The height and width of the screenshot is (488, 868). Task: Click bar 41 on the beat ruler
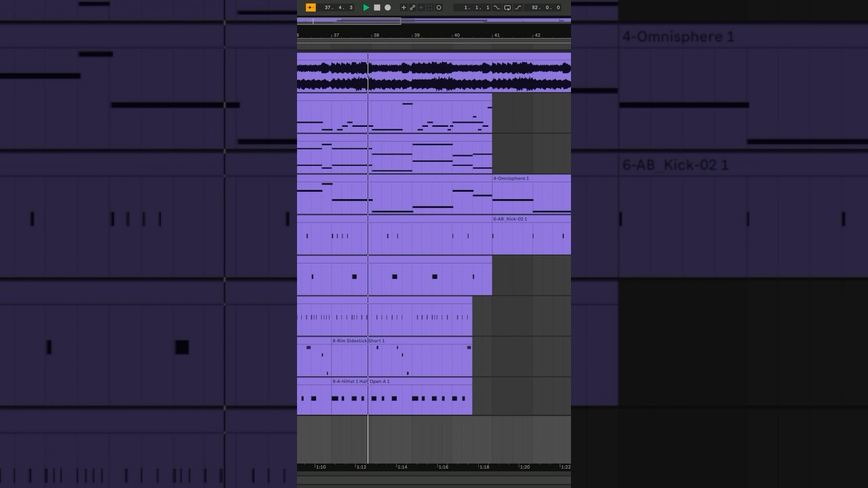[497, 35]
